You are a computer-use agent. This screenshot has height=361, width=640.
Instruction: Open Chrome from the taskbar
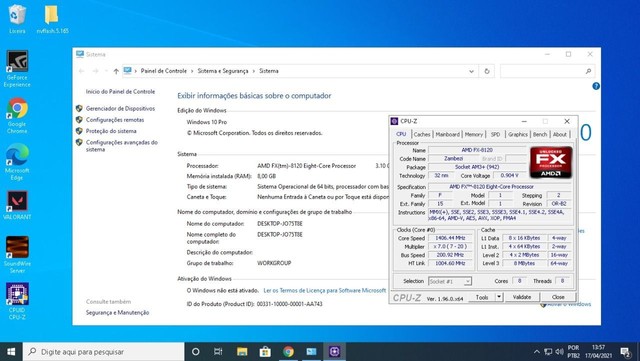pos(288,352)
